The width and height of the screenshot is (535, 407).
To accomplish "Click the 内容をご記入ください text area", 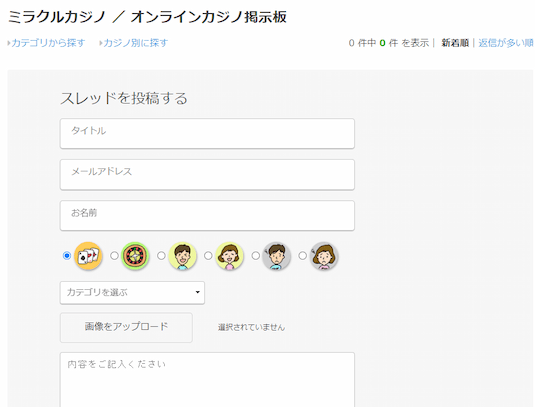I will click(207, 380).
